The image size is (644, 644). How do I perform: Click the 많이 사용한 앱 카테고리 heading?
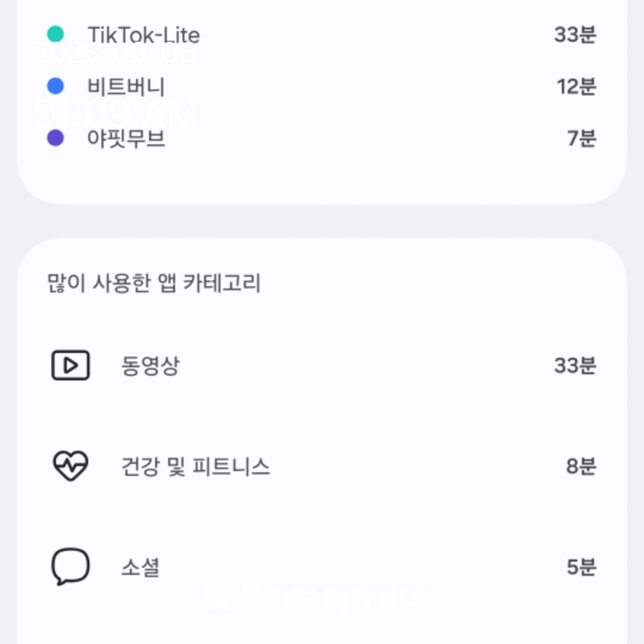[154, 283]
